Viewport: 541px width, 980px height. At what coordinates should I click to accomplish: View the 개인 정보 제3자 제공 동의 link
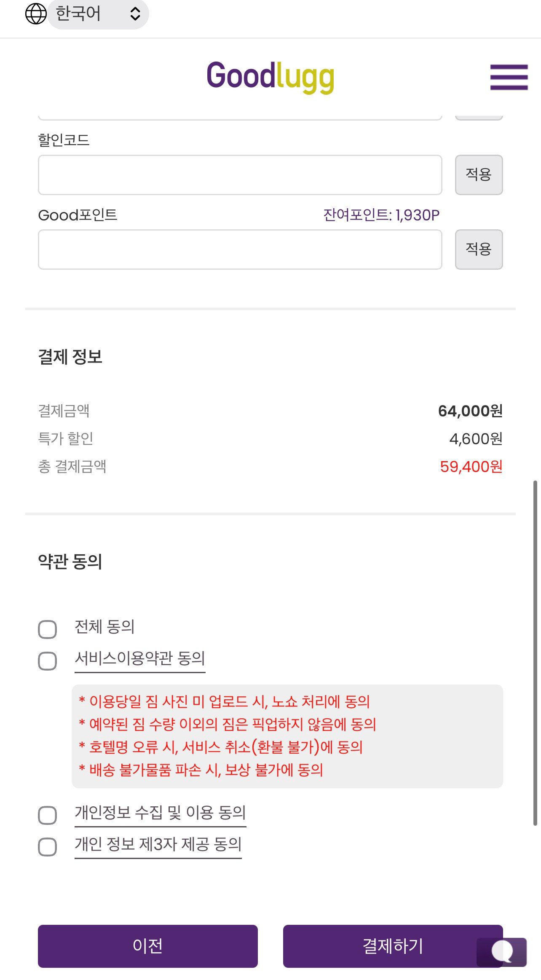click(x=158, y=844)
